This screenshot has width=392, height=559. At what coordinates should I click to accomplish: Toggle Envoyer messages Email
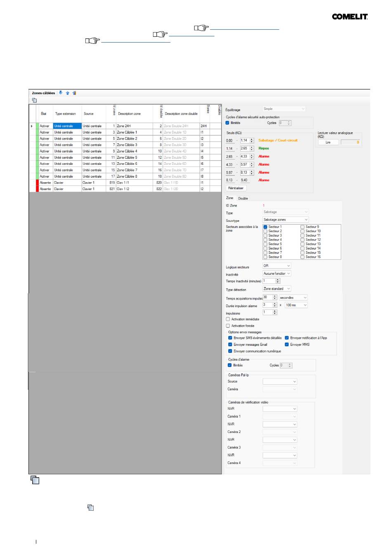click(230, 344)
